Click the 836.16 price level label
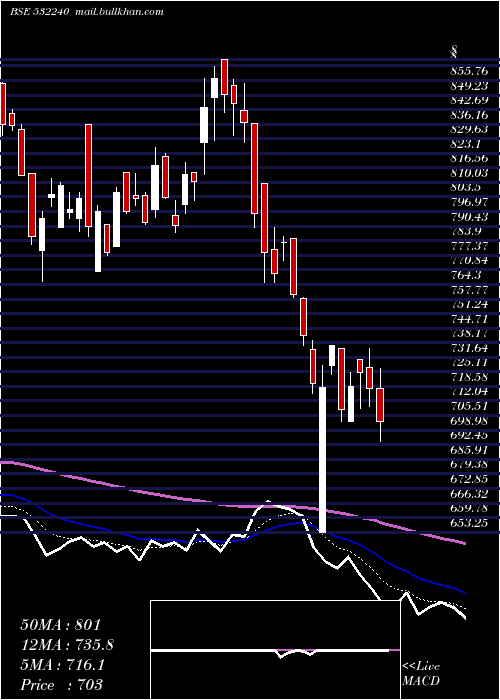The height and width of the screenshot is (700, 500). click(x=469, y=115)
